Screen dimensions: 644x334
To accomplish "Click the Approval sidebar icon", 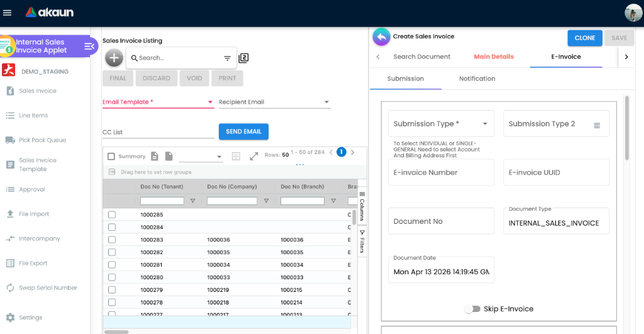I will [10, 189].
